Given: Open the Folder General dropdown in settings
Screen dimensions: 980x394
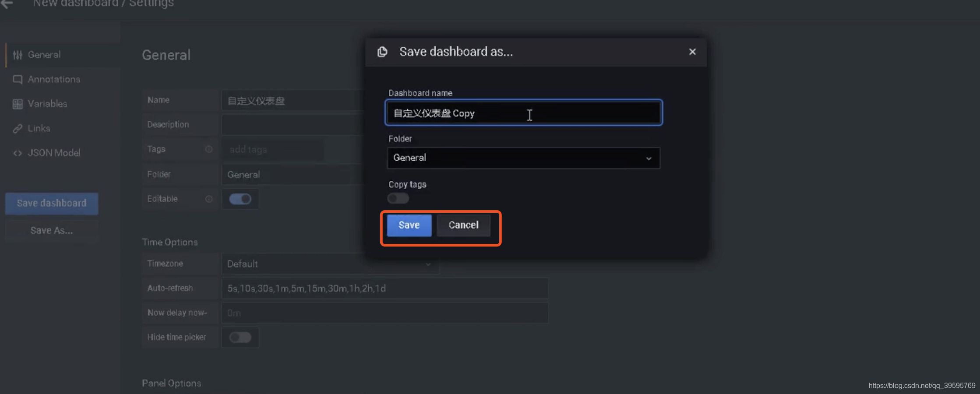Looking at the screenshot, I should pos(293,174).
